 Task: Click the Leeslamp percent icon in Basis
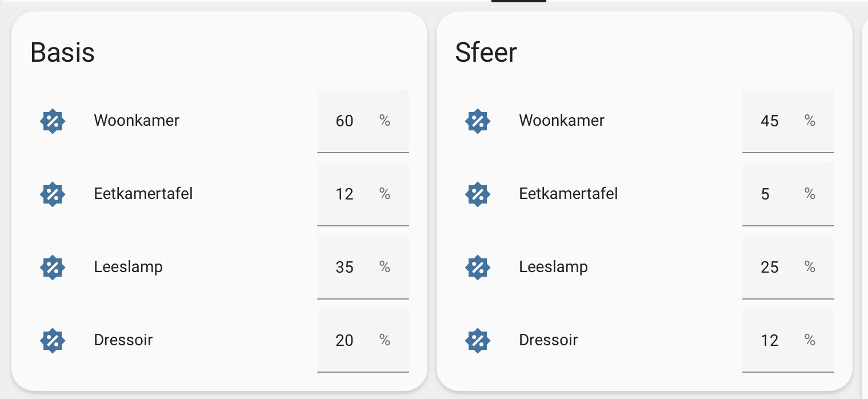tap(53, 268)
